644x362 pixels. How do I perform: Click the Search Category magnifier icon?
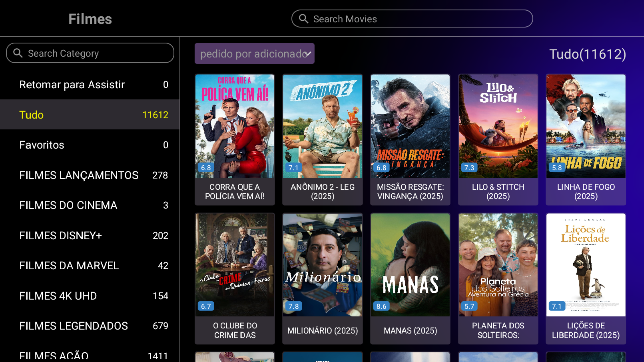click(x=18, y=53)
